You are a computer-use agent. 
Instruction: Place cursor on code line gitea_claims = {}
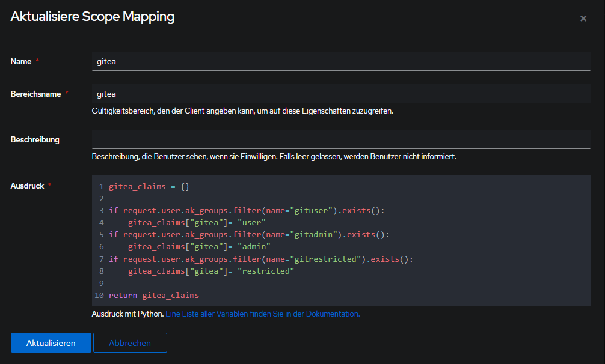149,187
